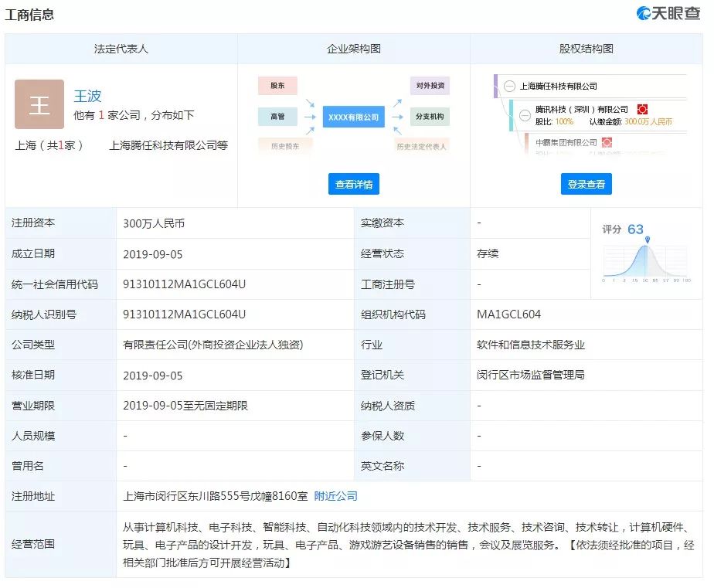Image resolution: width=714 pixels, height=588 pixels.
Task: Click the 法定代表人 column header
Action: tap(121, 49)
